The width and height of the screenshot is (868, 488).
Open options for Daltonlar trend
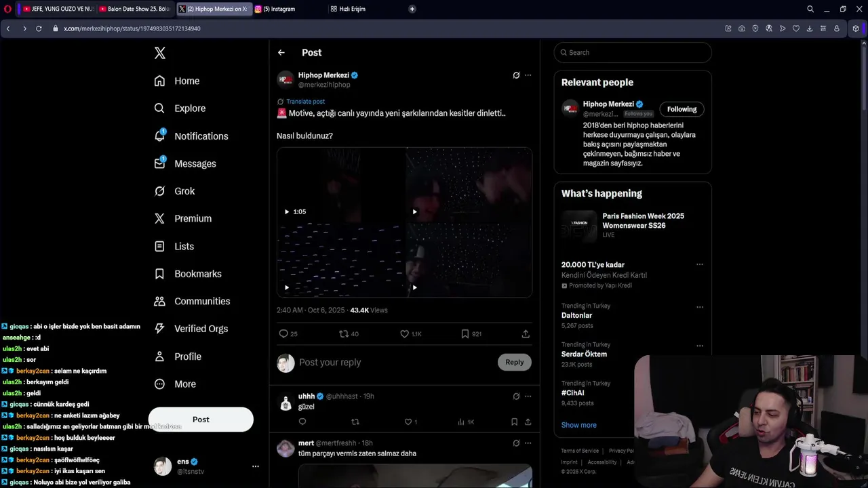coord(700,307)
